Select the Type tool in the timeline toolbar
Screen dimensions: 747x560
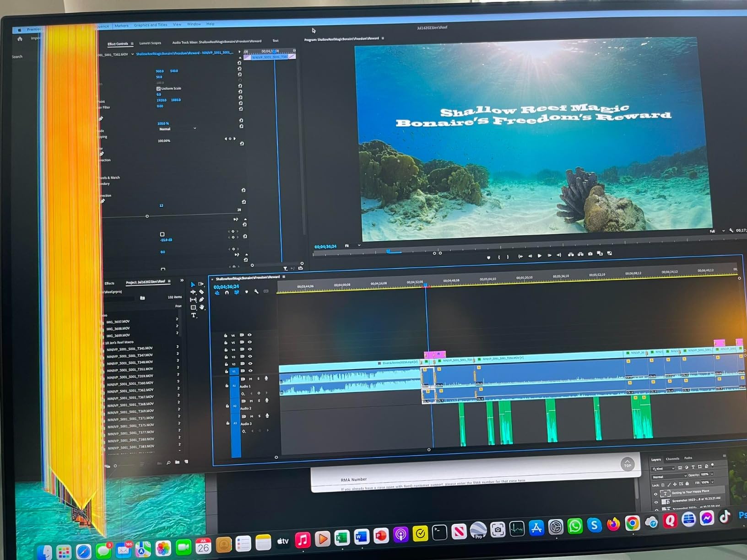pyautogui.click(x=194, y=315)
